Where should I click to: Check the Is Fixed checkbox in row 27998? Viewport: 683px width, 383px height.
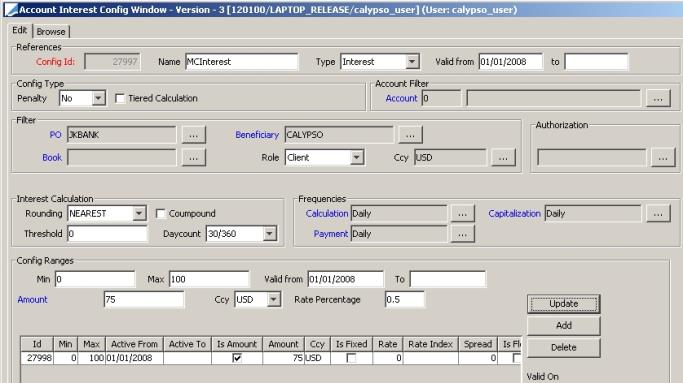[x=351, y=358]
